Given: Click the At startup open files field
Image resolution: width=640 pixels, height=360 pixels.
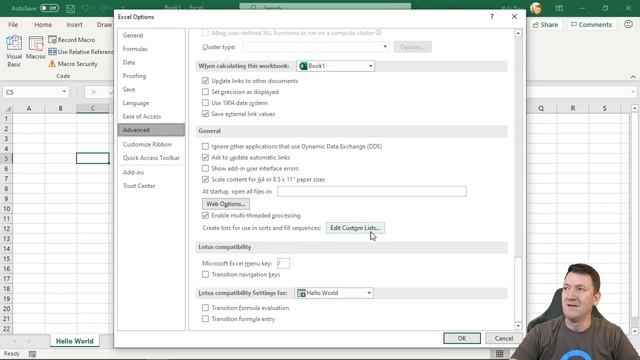Looking at the screenshot, I should click(x=372, y=191).
